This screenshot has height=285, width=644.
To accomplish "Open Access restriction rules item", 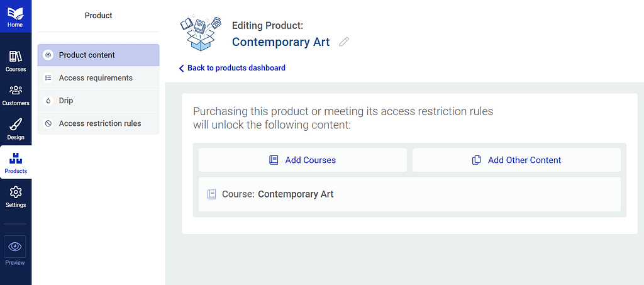I will [x=98, y=123].
